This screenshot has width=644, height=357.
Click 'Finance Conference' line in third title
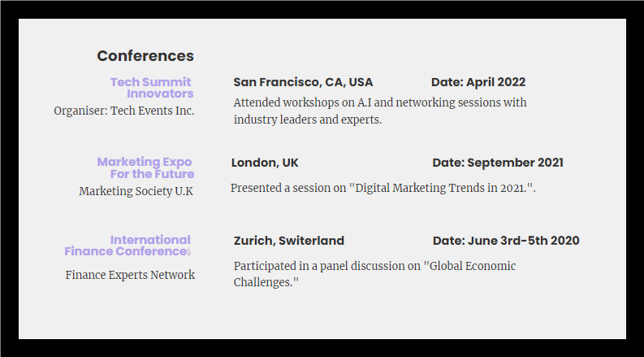click(x=127, y=251)
